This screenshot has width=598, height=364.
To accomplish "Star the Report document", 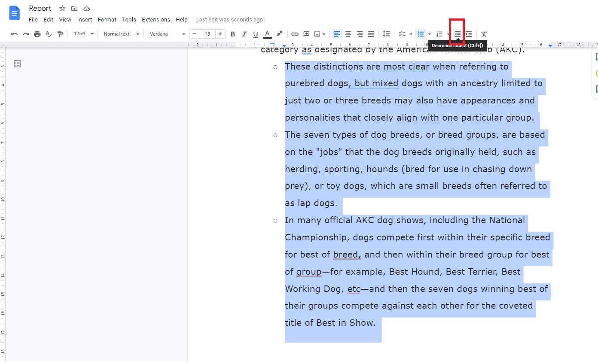I will (62, 9).
